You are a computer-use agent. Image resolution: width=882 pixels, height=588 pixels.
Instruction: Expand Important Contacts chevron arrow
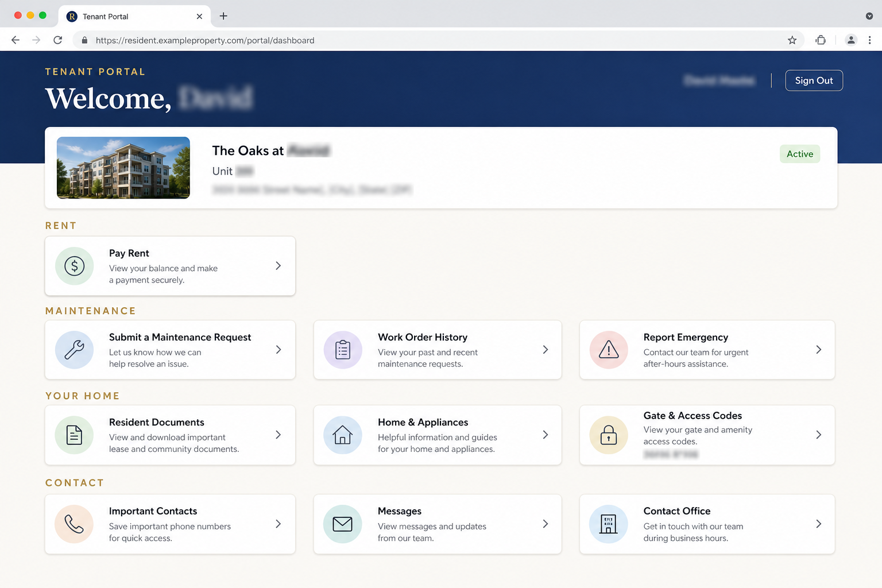point(278,524)
